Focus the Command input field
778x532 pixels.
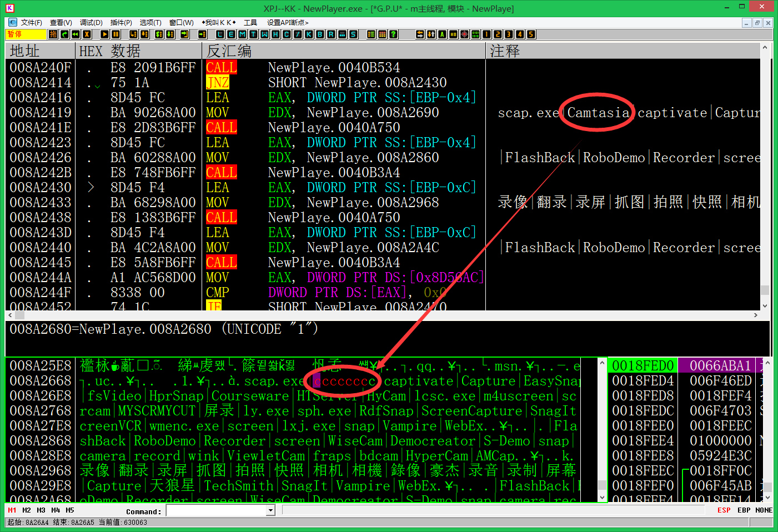217,510
